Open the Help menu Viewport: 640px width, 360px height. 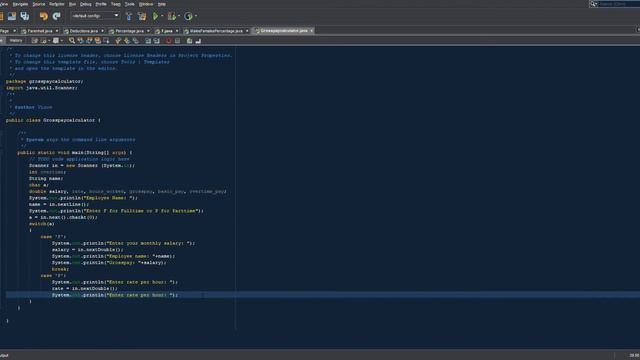pyautogui.click(x=162, y=4)
